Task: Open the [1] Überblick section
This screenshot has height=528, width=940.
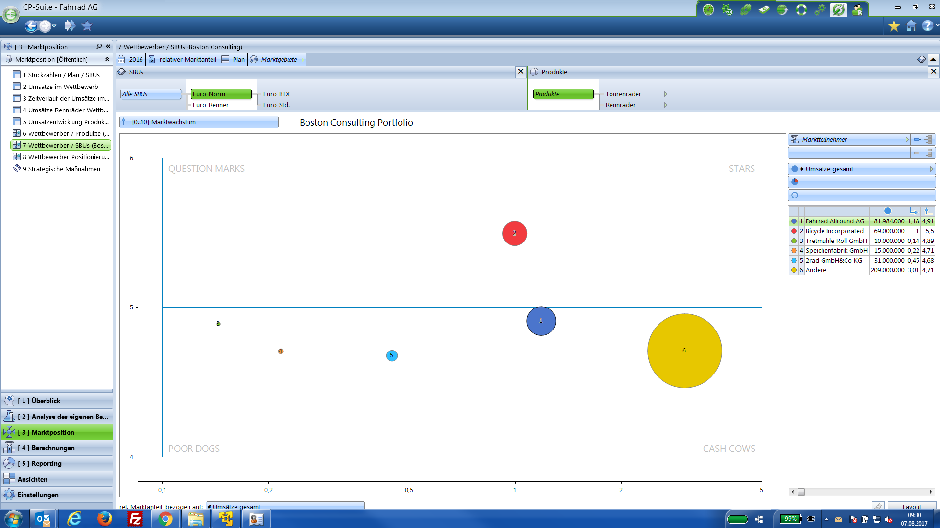Action: (x=57, y=400)
